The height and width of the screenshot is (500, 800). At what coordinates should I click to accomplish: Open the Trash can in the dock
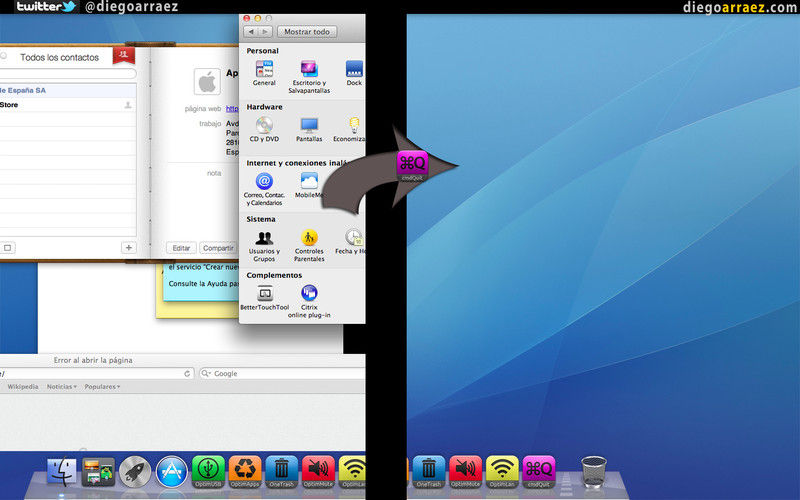point(593,471)
